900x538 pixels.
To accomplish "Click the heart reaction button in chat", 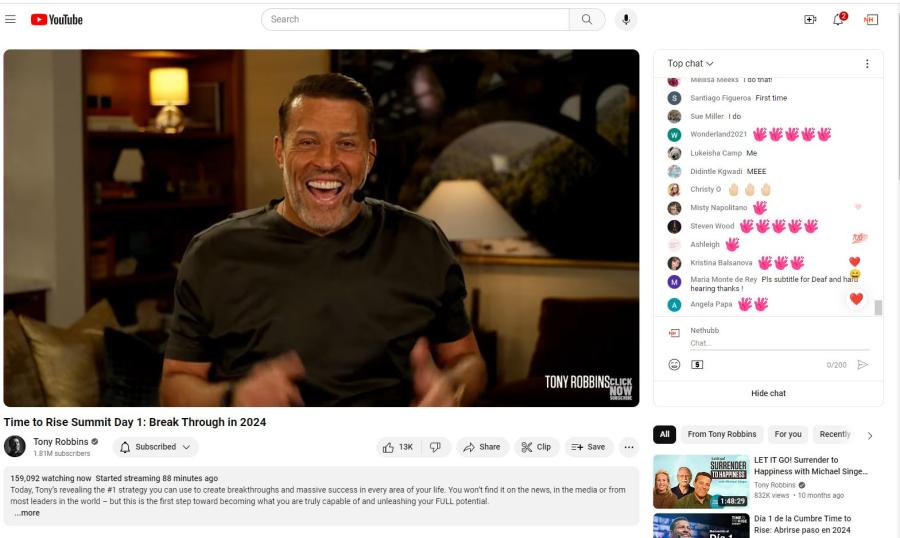I will 856,299.
